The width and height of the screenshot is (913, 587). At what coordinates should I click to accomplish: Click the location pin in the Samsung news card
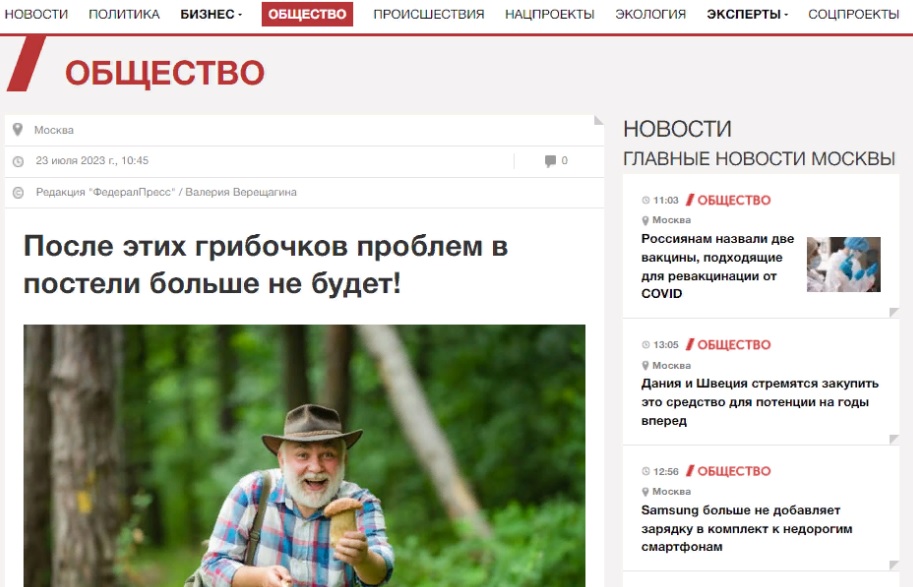click(x=645, y=492)
